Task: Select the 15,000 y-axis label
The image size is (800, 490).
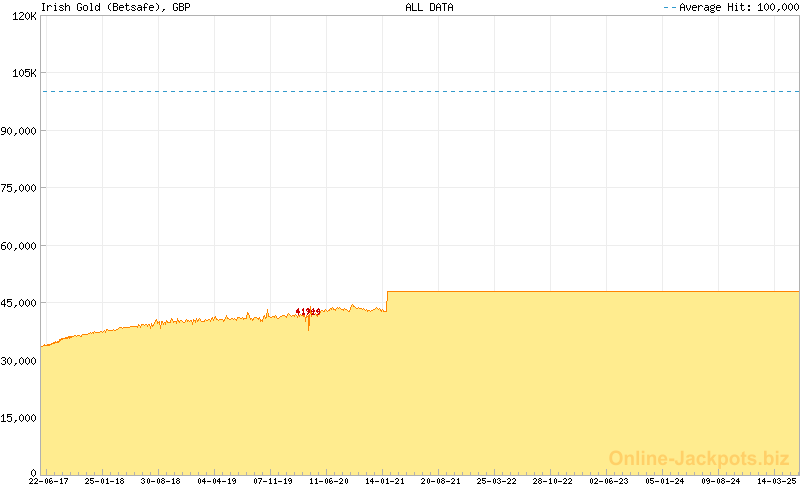Action: click(19, 418)
